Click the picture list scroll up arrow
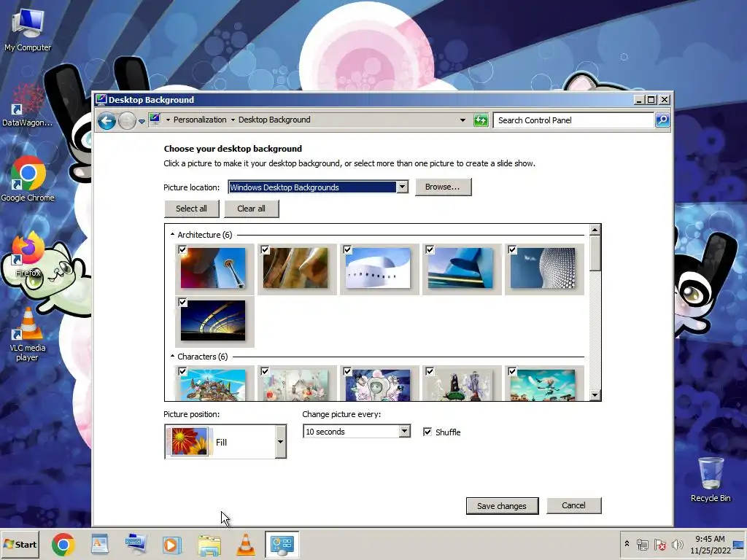747x560 pixels. tap(595, 230)
